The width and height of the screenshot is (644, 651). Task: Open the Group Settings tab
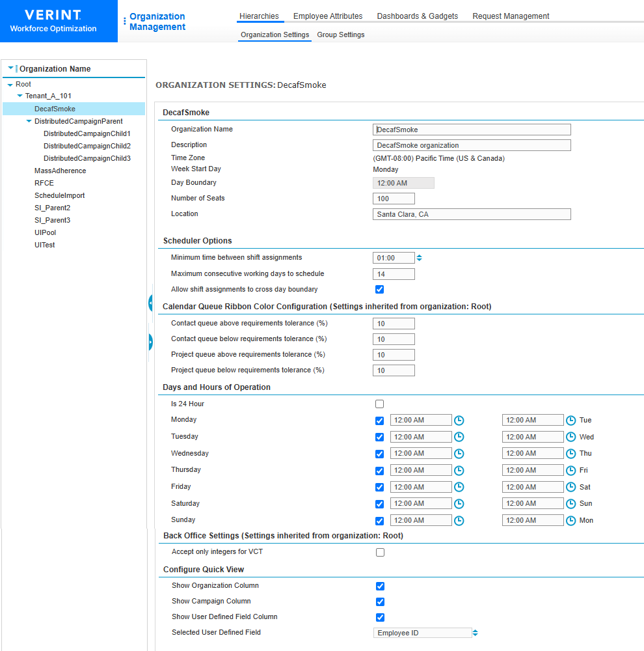click(x=340, y=34)
